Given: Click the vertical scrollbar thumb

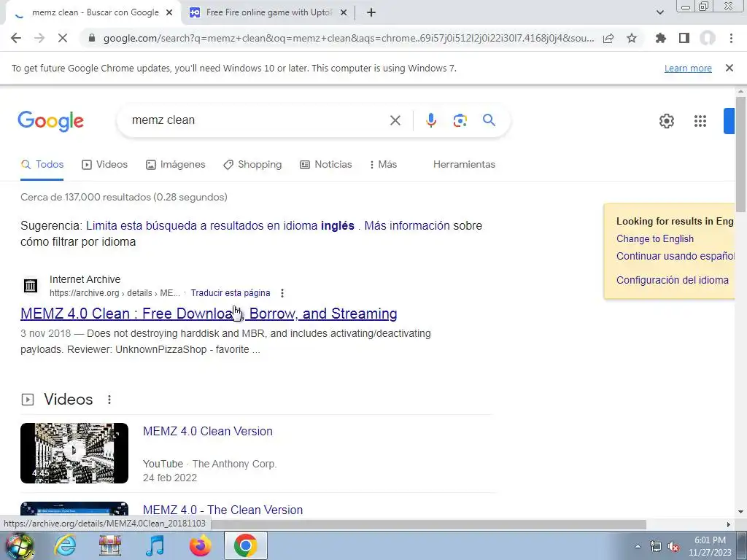Looking at the screenshot, I should pos(740,154).
